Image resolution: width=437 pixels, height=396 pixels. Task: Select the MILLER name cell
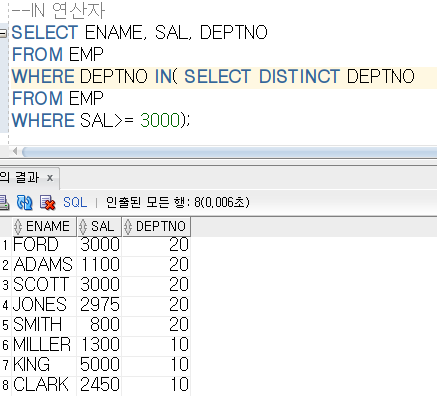(x=44, y=345)
